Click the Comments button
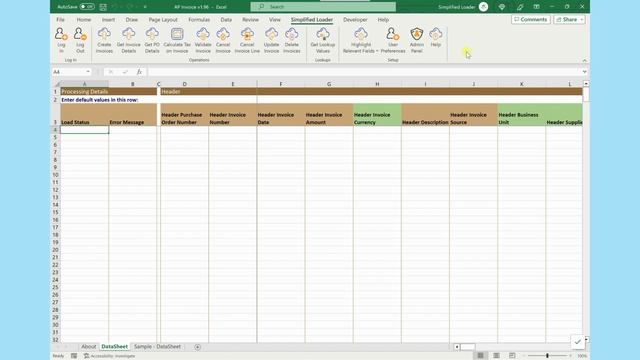Screen dimensions: 640x360 [531, 20]
